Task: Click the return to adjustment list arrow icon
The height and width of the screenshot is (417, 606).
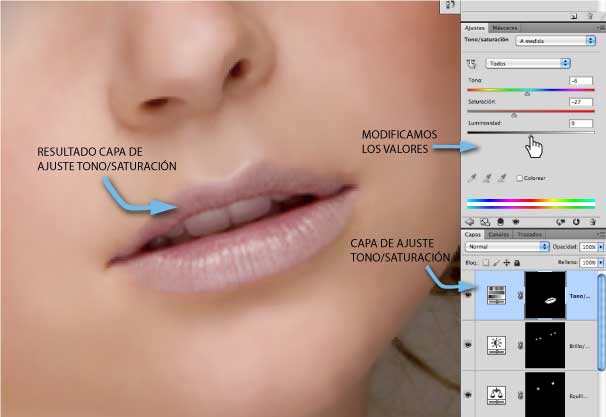Action: click(470, 222)
